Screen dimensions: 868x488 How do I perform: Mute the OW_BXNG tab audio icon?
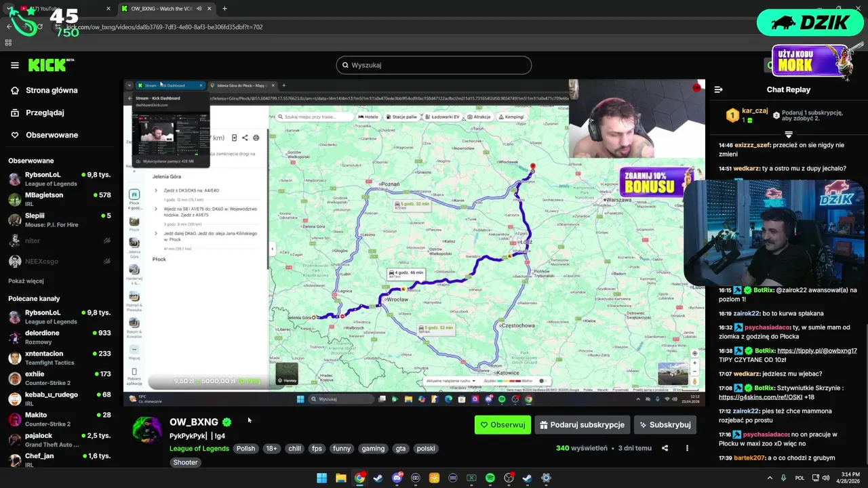click(199, 9)
